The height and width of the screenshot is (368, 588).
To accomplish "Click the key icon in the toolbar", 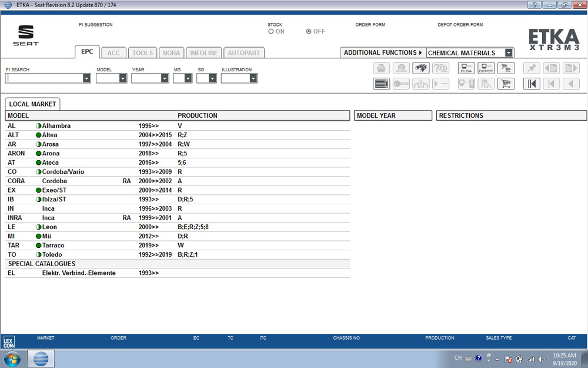I will click(401, 84).
